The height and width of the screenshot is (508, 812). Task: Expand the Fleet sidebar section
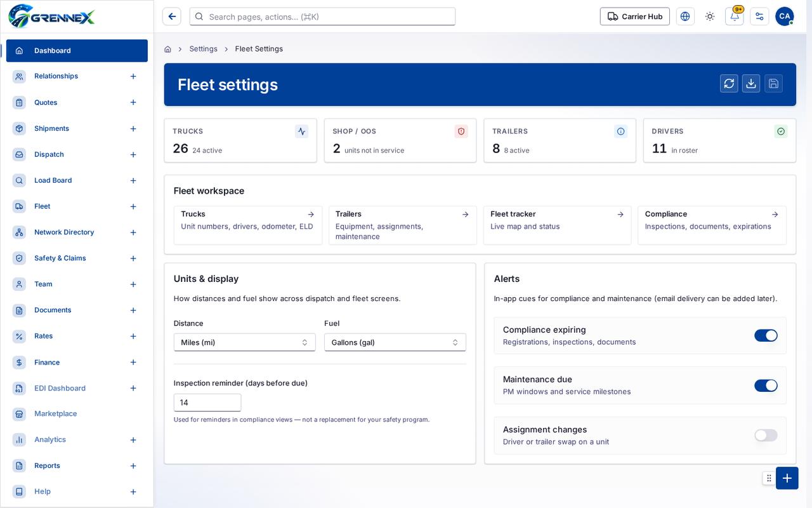[133, 206]
